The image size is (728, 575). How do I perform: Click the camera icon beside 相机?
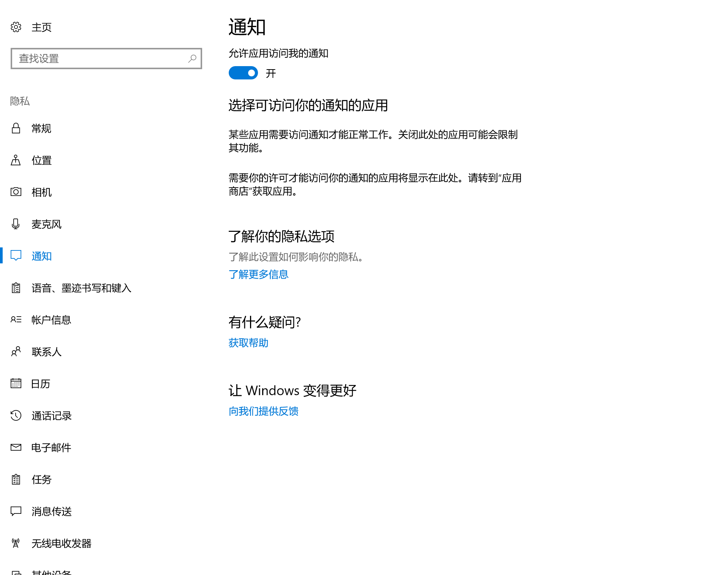[16, 192]
